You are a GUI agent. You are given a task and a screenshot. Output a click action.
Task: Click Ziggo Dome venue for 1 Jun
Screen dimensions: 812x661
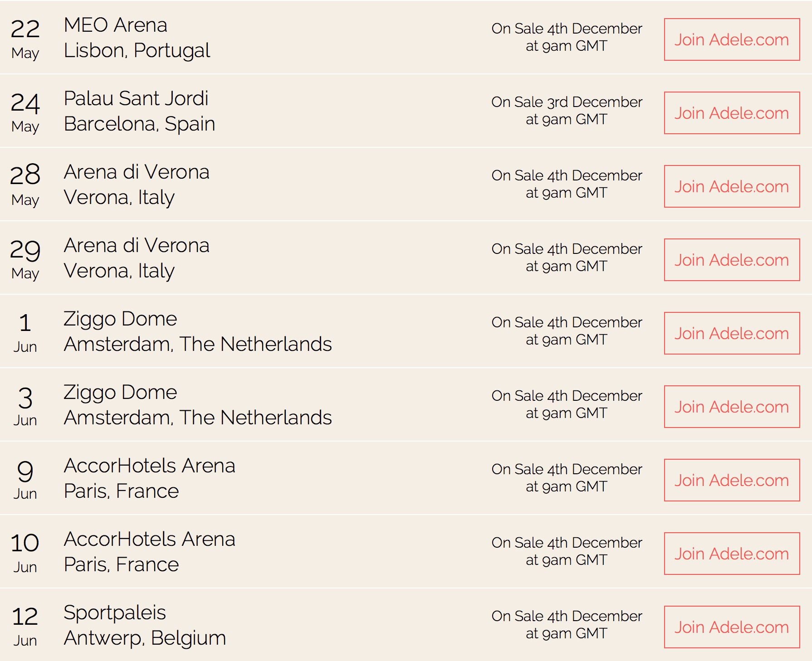point(120,319)
